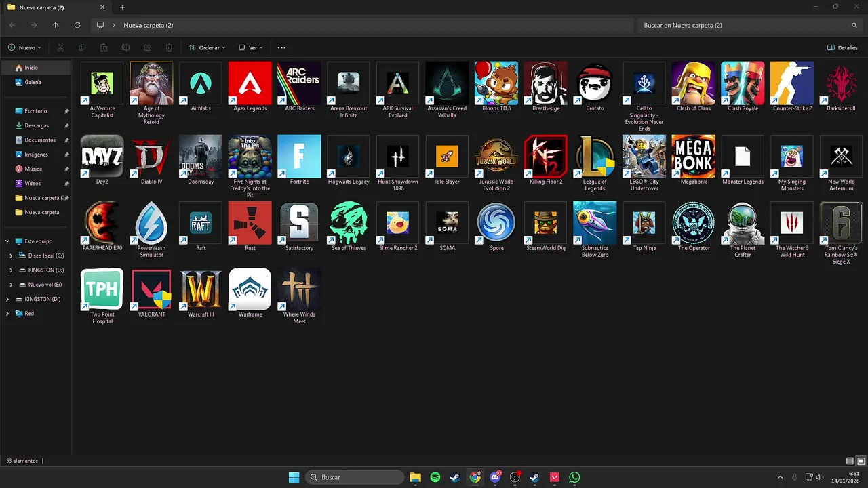Add a new tab with plus button
The image size is (868, 488).
122,7
